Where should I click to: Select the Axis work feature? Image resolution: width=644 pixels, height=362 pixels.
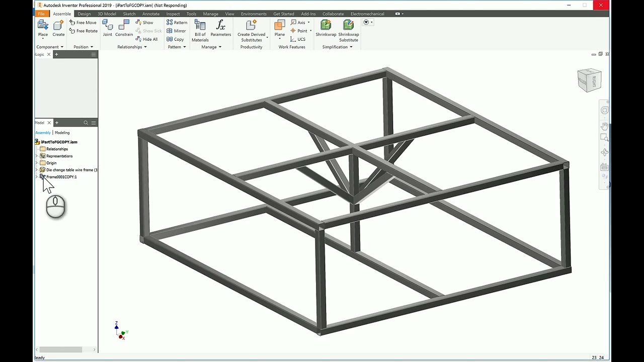click(298, 23)
